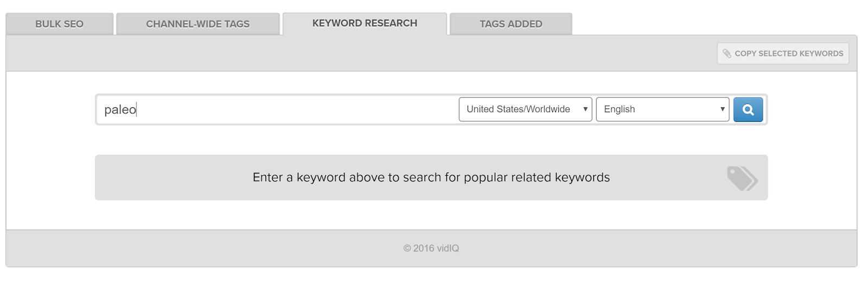Viewport: 868px width, 283px height.
Task: Click the 2016 vidIQ copyright footer text
Action: tap(431, 248)
